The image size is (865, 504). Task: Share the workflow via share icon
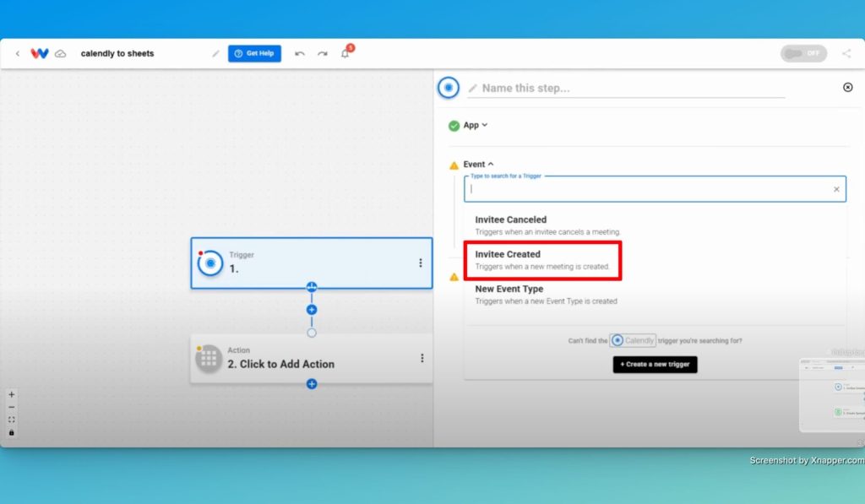click(846, 53)
